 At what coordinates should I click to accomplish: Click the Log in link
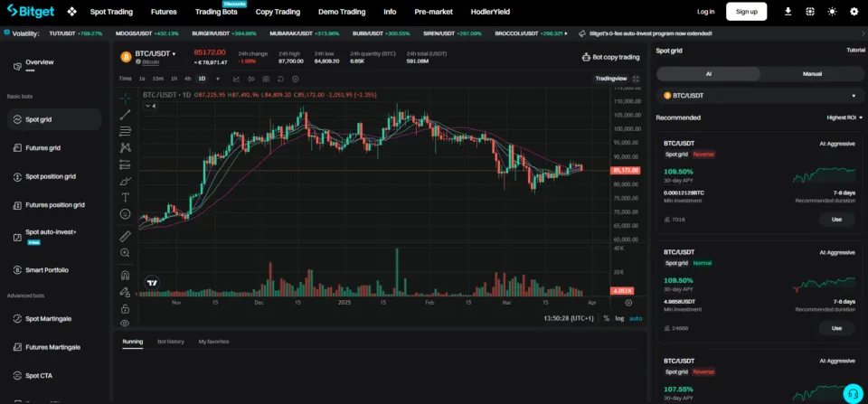pos(706,12)
